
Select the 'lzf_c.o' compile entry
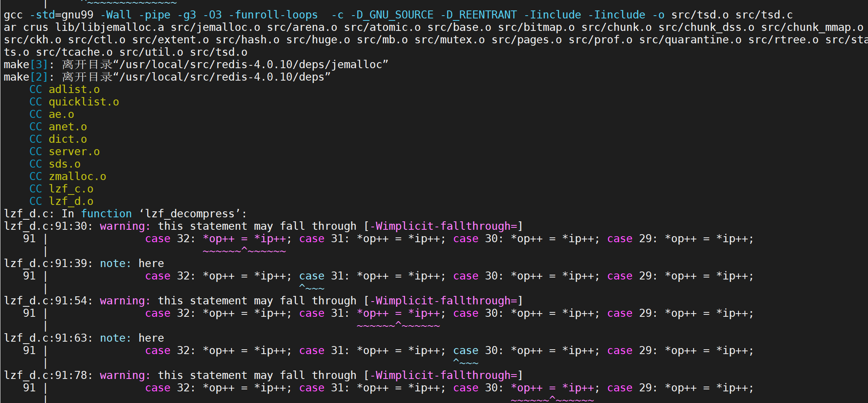(x=71, y=189)
